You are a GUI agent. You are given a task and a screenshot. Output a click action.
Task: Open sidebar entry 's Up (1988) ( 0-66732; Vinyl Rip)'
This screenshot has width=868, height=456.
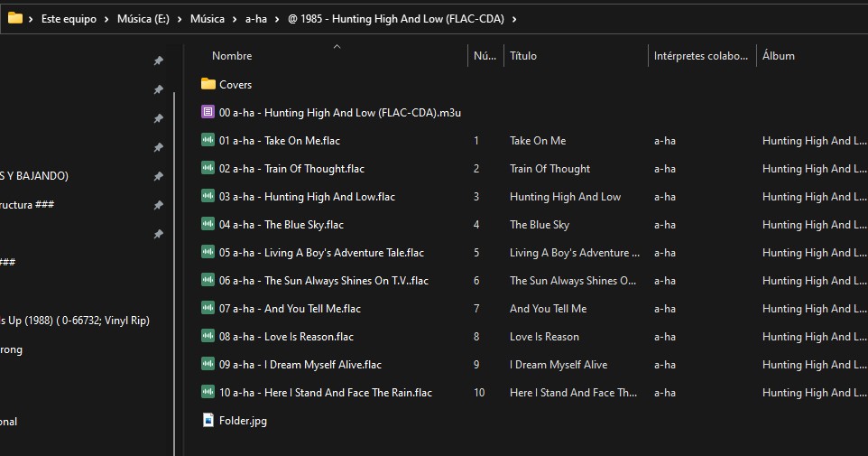pyautogui.click(x=75, y=321)
